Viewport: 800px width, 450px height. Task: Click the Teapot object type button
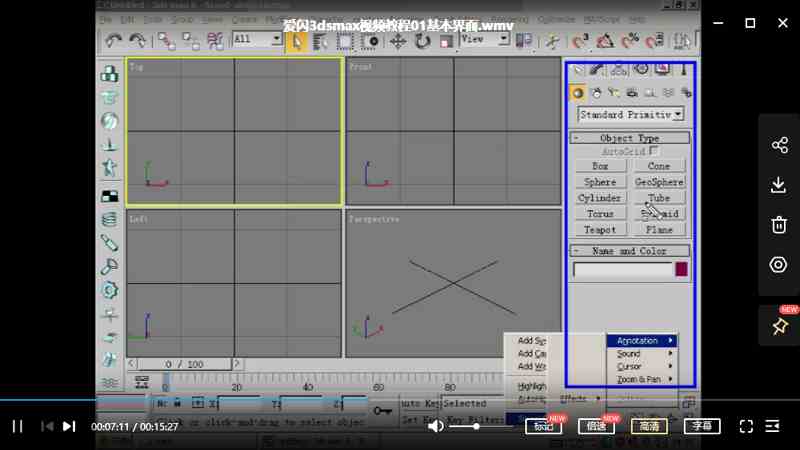600,230
